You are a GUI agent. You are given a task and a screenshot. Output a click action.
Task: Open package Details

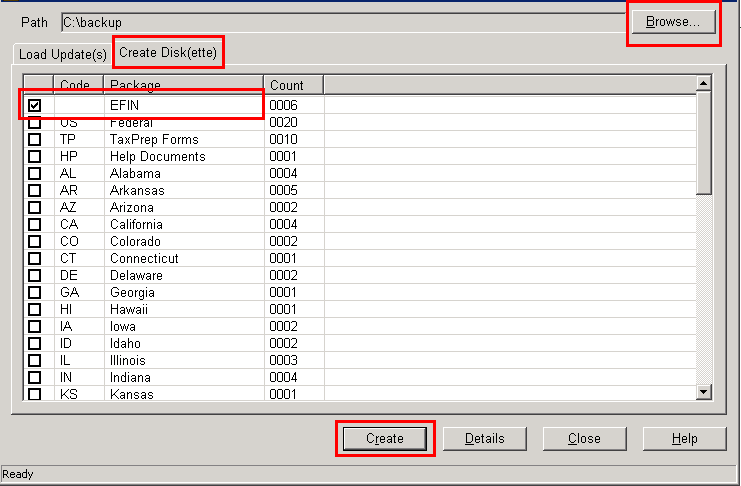(484, 438)
